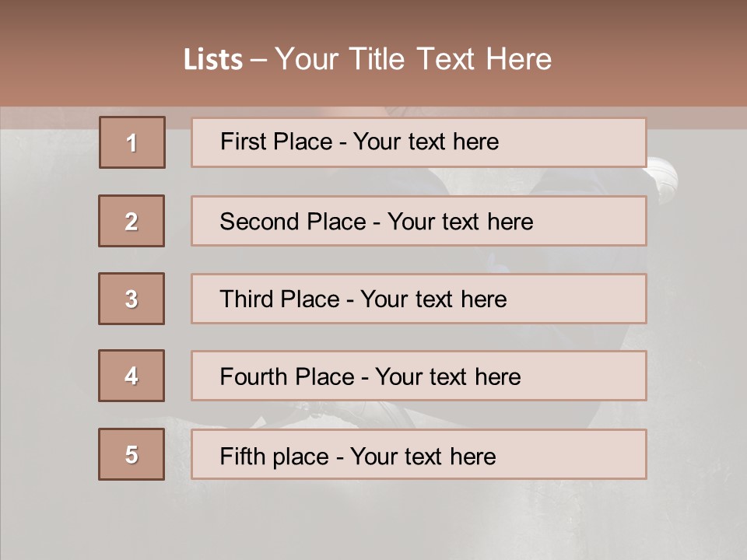Click 'Your text here' in Fourth Place row

click(x=447, y=377)
